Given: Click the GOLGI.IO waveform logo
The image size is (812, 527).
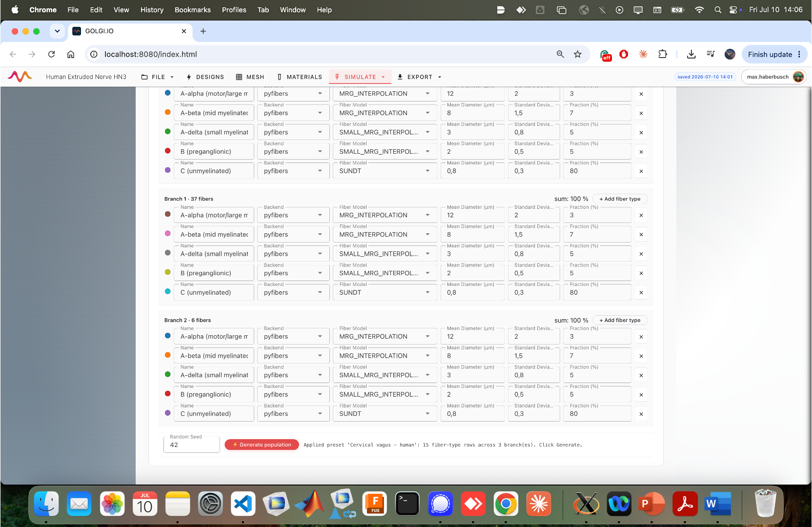Looking at the screenshot, I should tap(20, 77).
